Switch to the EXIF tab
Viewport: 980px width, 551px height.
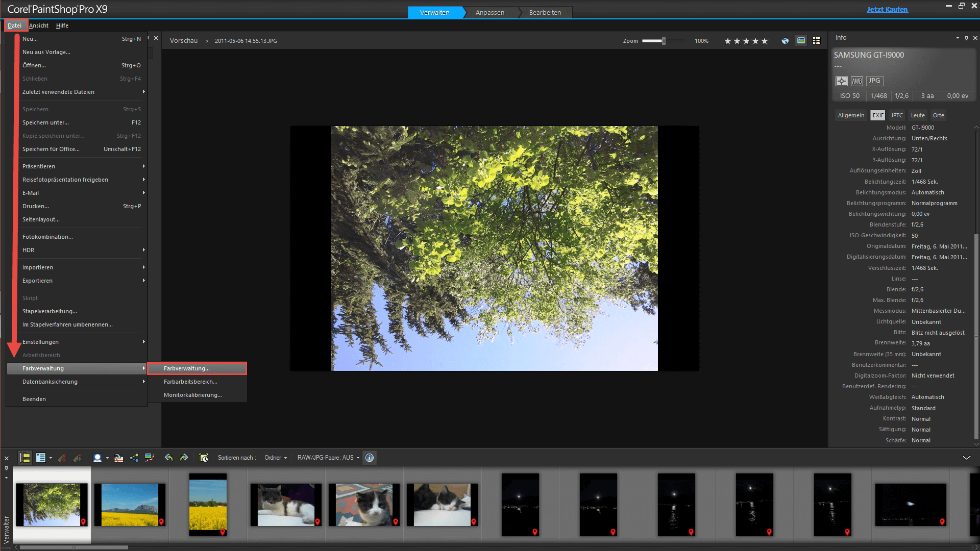point(878,115)
